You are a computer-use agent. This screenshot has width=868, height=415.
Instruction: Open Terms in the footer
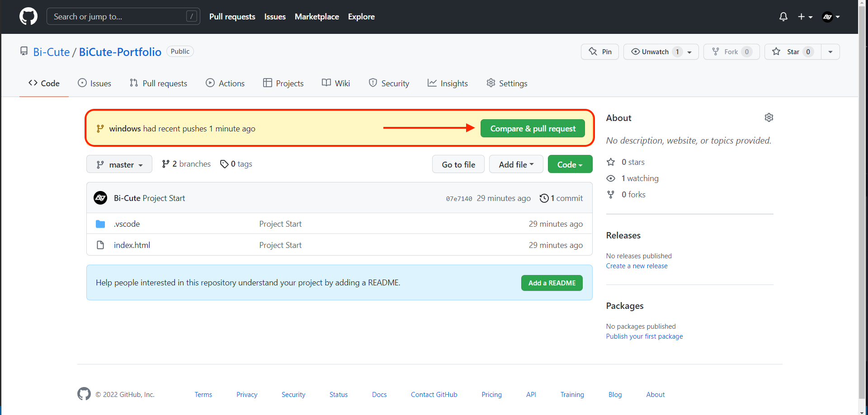(x=203, y=395)
